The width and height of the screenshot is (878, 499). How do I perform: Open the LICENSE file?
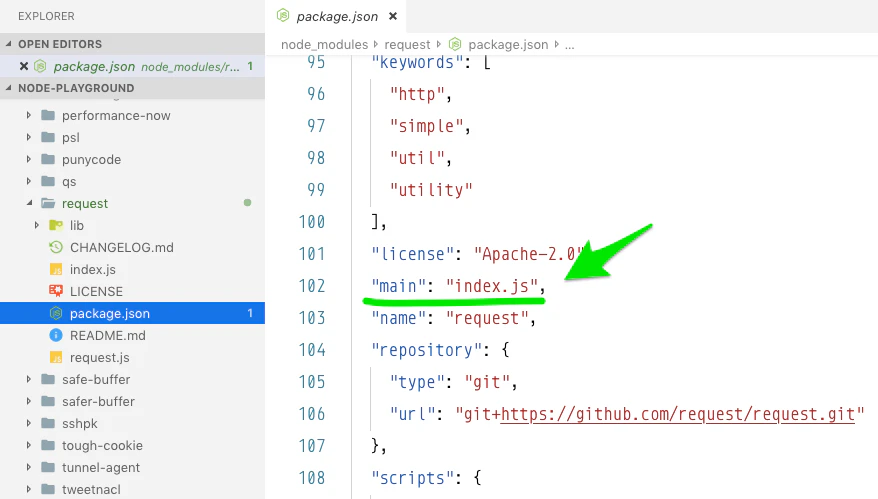(x=96, y=291)
